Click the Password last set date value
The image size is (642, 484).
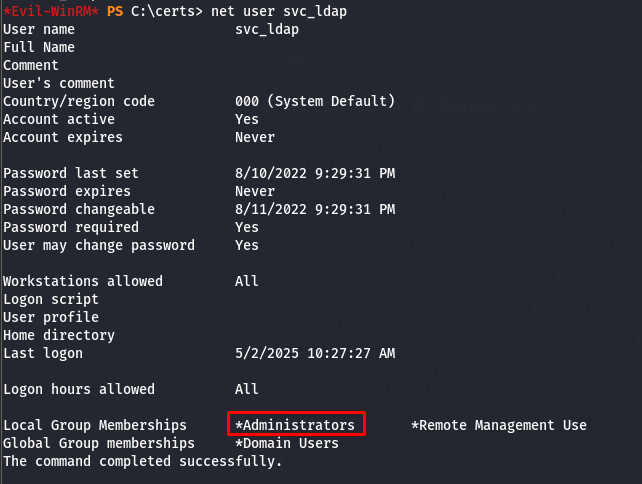click(x=315, y=173)
